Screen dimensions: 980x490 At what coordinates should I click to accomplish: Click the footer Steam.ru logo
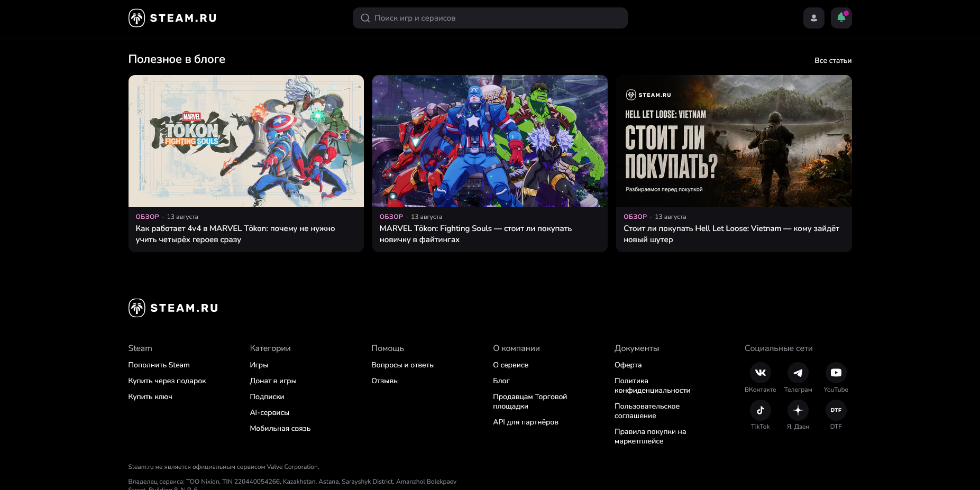pyautogui.click(x=173, y=308)
